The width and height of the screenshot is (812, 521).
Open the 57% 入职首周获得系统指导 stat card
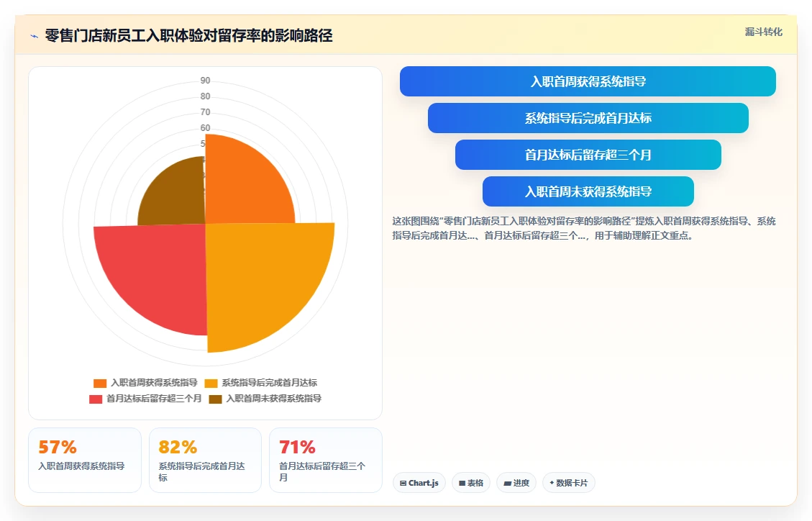pyautogui.click(x=84, y=460)
